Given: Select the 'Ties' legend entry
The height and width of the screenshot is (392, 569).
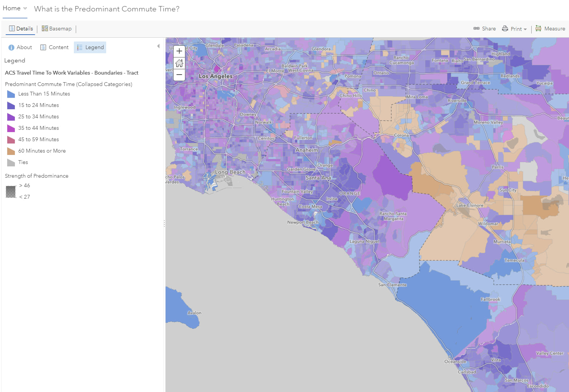Looking at the screenshot, I should 10,163.
